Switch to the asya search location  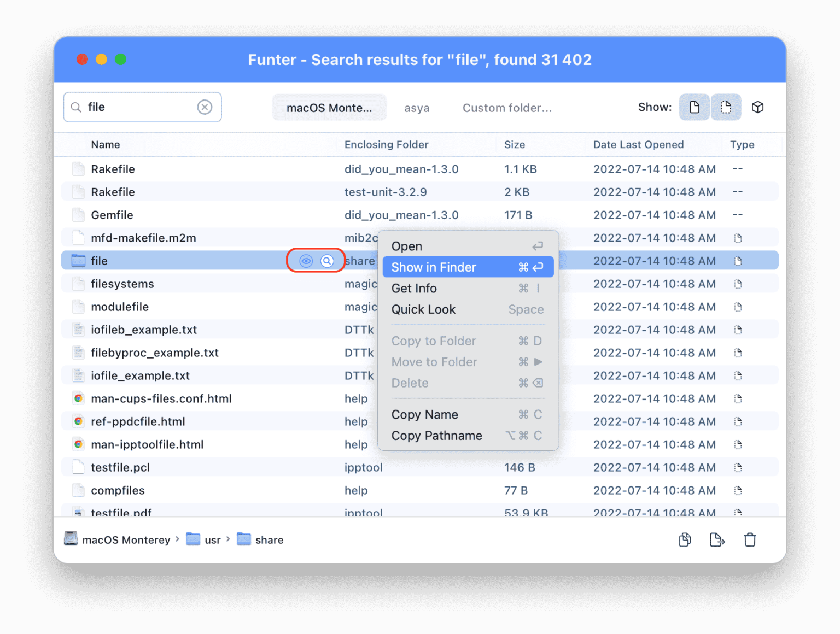[x=417, y=108]
